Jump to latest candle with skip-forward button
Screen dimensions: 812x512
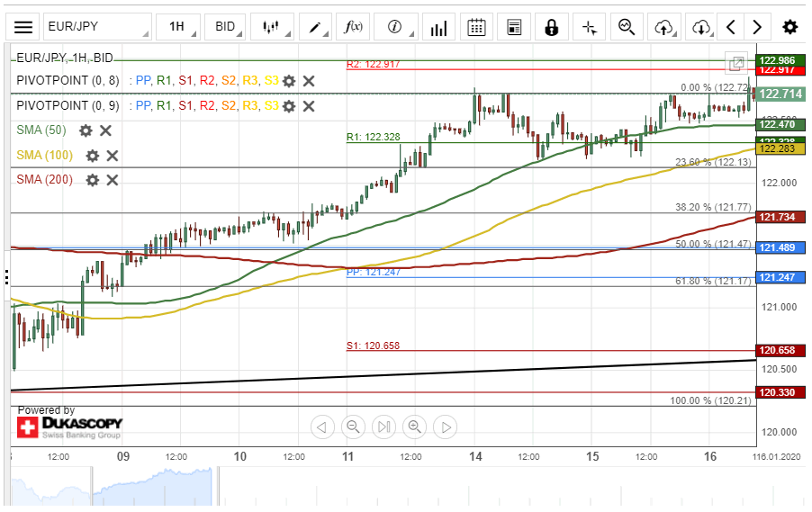(x=383, y=427)
